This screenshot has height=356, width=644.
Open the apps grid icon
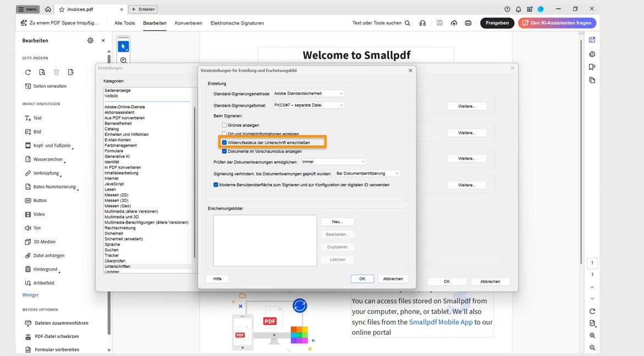(529, 9)
